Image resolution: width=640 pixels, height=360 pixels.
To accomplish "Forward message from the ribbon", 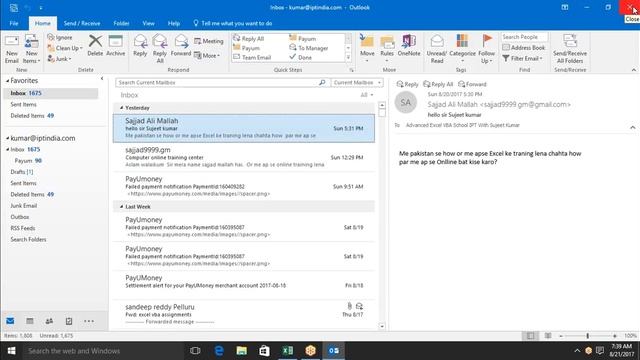I will [181, 46].
